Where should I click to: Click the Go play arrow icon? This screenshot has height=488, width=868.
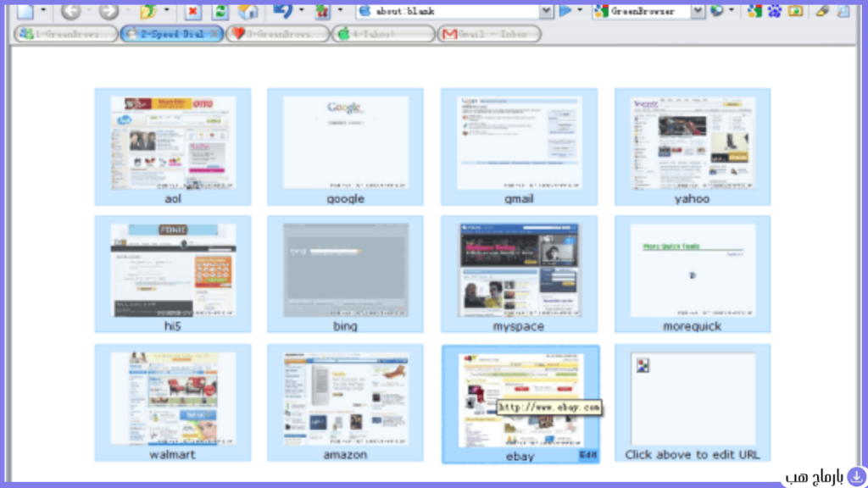tap(565, 10)
